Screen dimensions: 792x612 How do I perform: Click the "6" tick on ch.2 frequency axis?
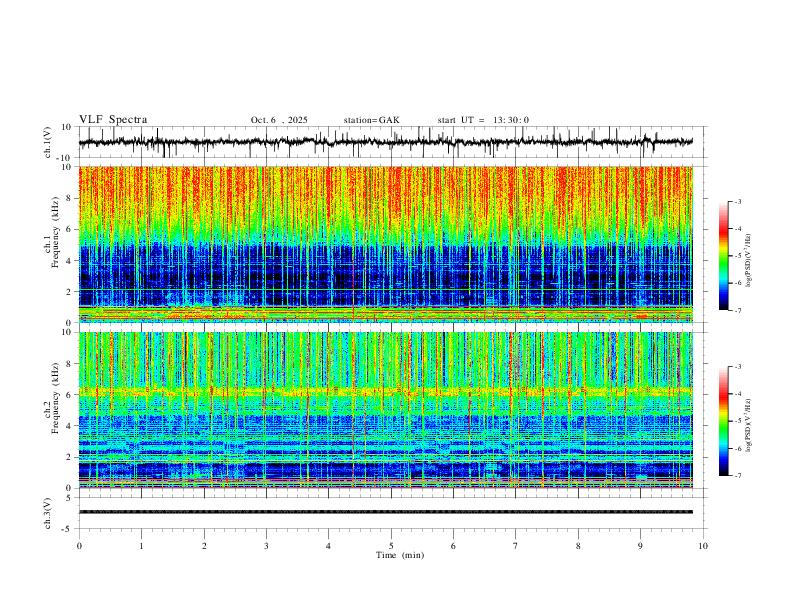(x=70, y=395)
